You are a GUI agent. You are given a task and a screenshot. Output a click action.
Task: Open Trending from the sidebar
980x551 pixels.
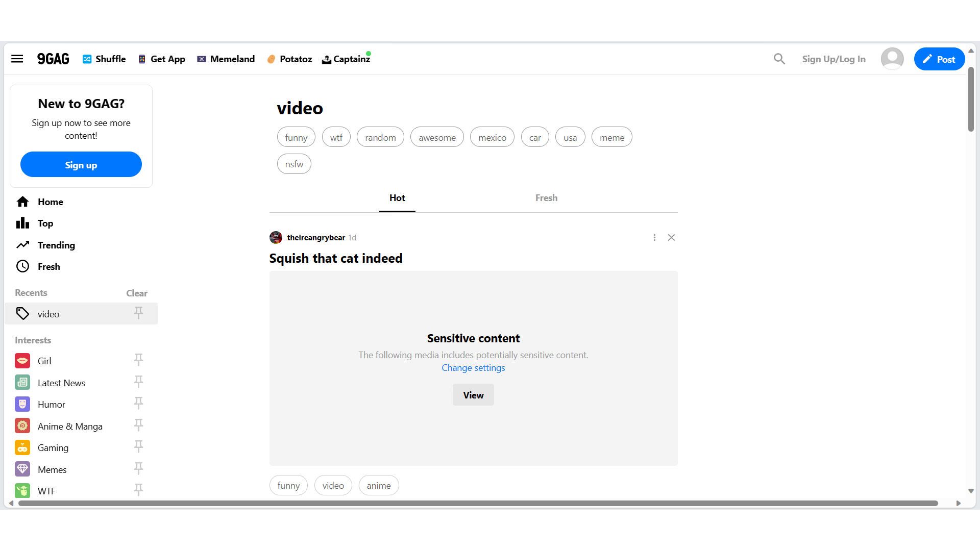point(56,245)
